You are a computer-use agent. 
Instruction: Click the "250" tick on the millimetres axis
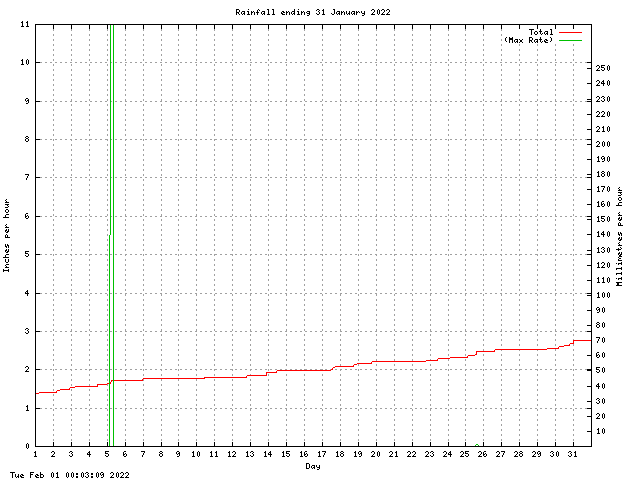603,68
